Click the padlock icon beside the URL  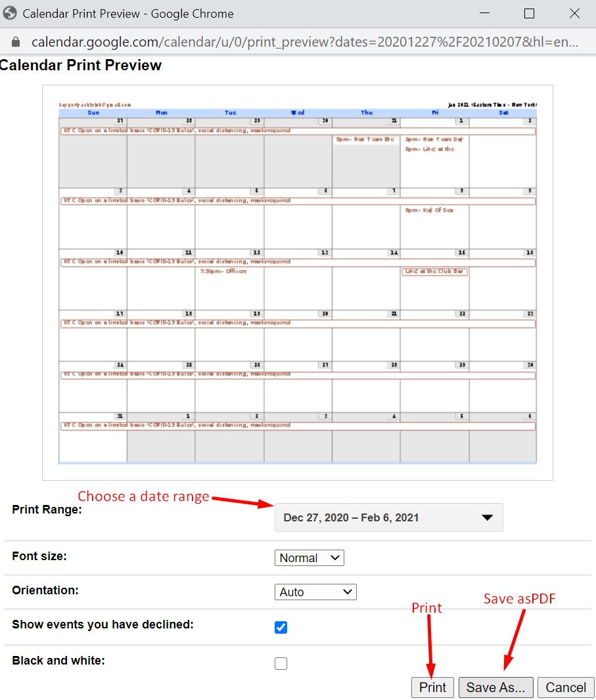[16, 42]
